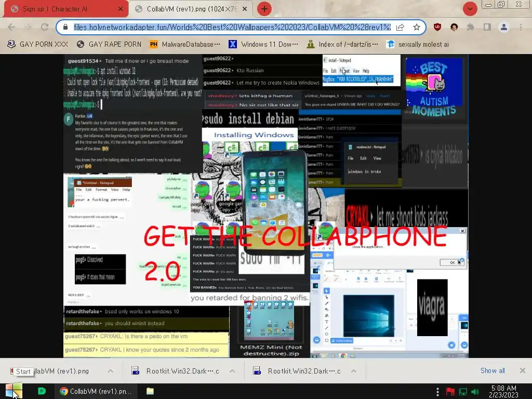This screenshot has height=399, width=532.
Task: Expand options for the CollabVM (rev1).png download
Action: click(111, 371)
